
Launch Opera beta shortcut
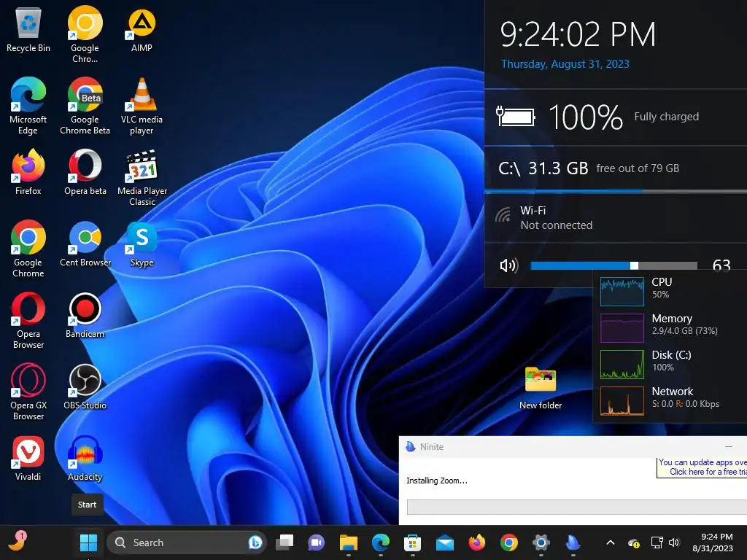click(x=85, y=172)
